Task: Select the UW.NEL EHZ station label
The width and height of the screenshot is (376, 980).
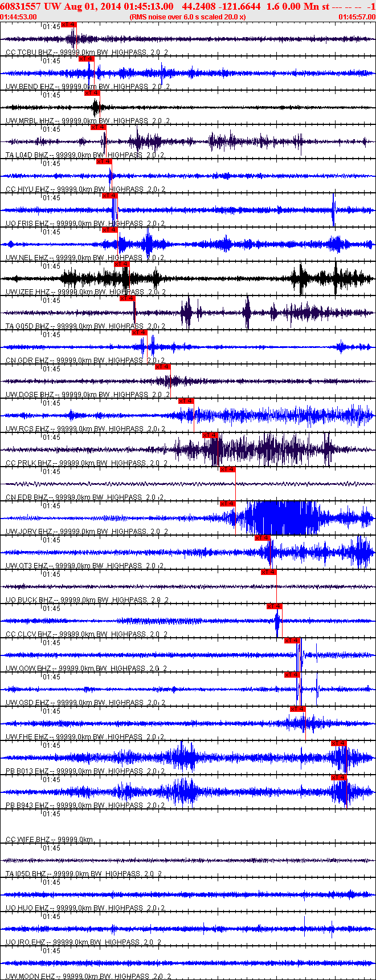Action: 27,258
